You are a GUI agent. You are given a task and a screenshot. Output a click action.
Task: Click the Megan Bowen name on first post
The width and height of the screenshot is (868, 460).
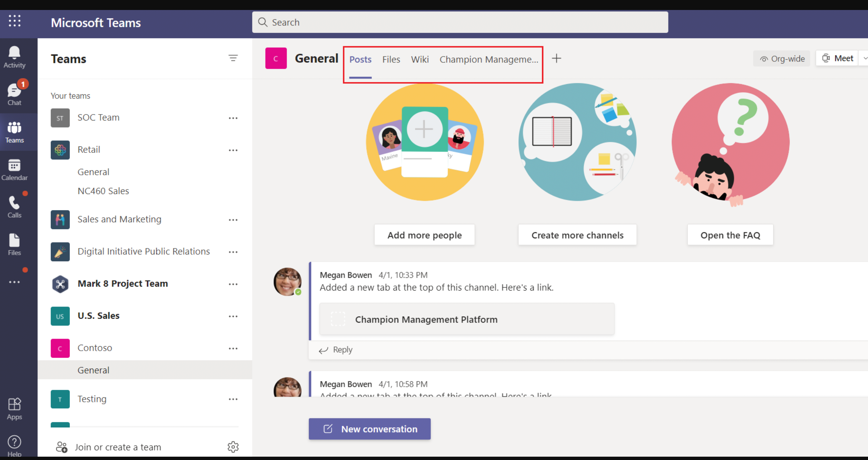coord(346,275)
